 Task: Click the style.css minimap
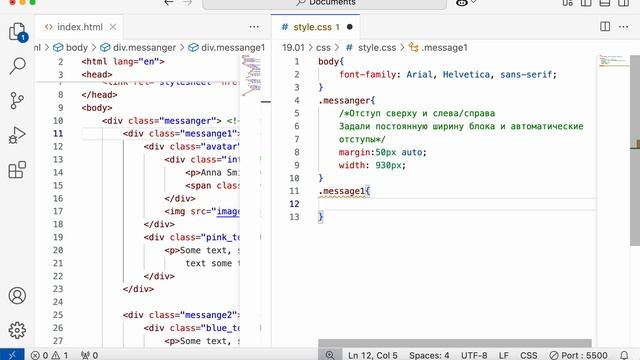613,61
